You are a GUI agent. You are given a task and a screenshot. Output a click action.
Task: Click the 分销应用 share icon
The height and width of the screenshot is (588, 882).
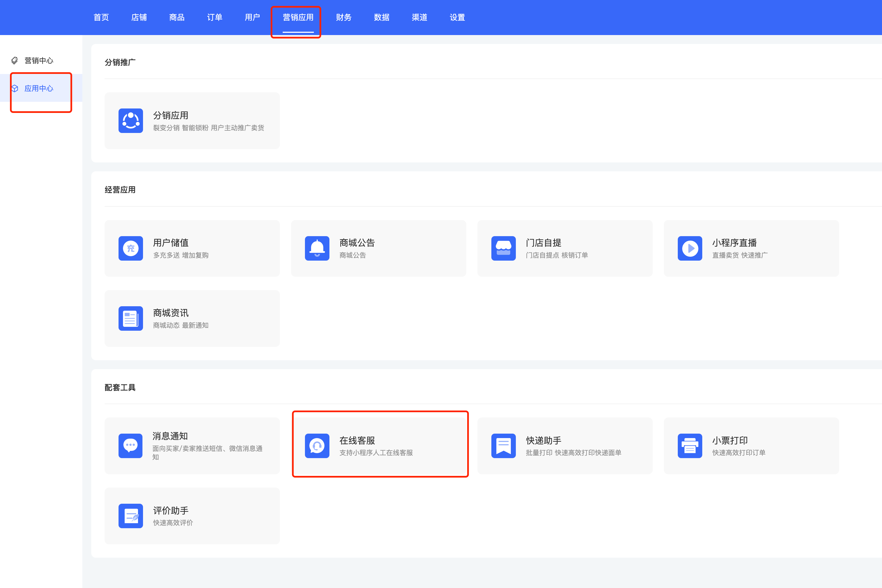[x=130, y=121]
